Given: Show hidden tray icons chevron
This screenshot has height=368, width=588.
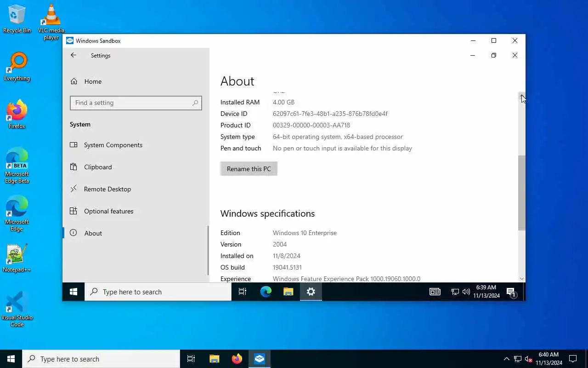Looking at the screenshot, I should pos(506,359).
